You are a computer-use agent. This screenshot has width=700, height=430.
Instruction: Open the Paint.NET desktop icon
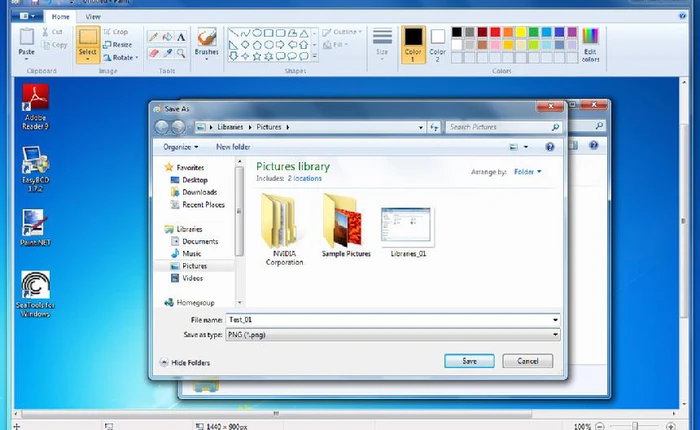[35, 228]
